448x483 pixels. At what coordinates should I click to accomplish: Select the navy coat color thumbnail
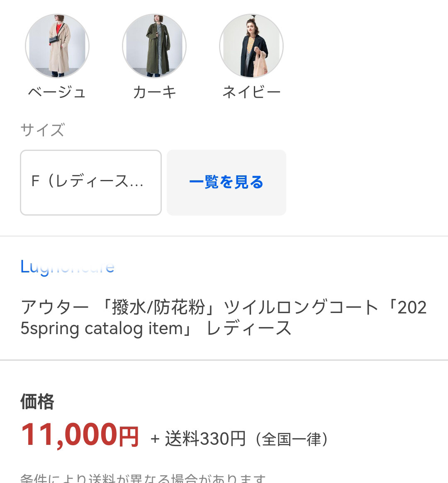pos(251,46)
